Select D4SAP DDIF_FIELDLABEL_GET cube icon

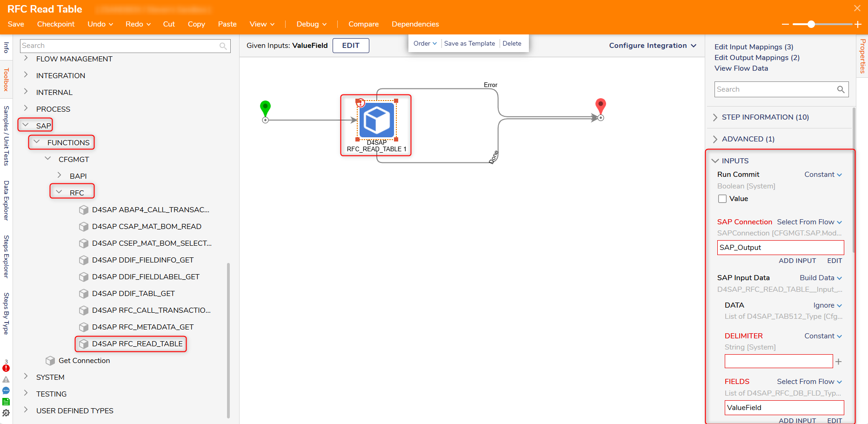coord(84,277)
